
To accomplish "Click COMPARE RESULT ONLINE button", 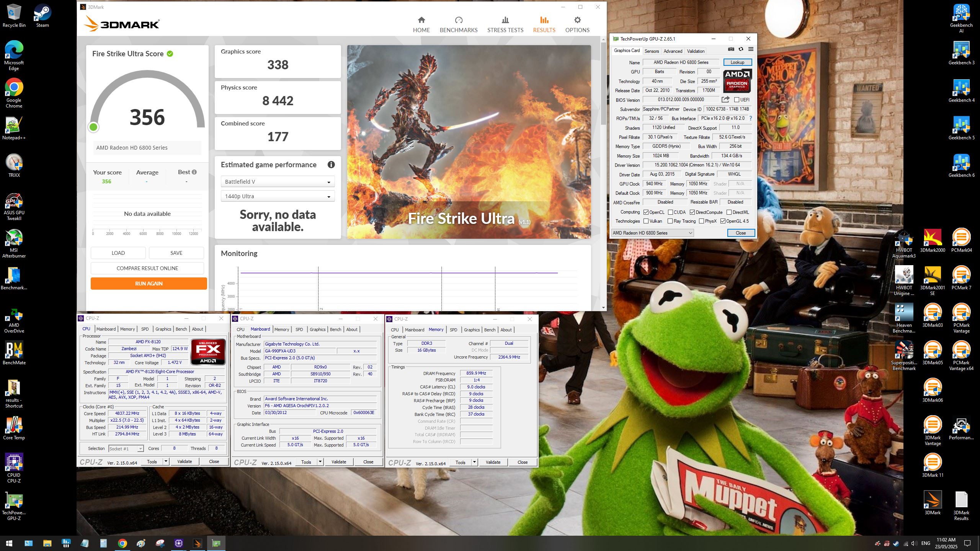I will coord(147,268).
